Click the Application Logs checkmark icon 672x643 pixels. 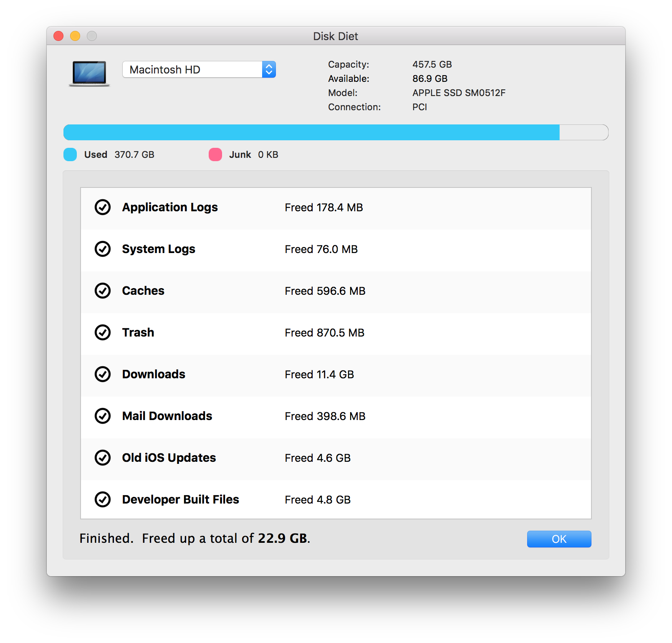[103, 208]
